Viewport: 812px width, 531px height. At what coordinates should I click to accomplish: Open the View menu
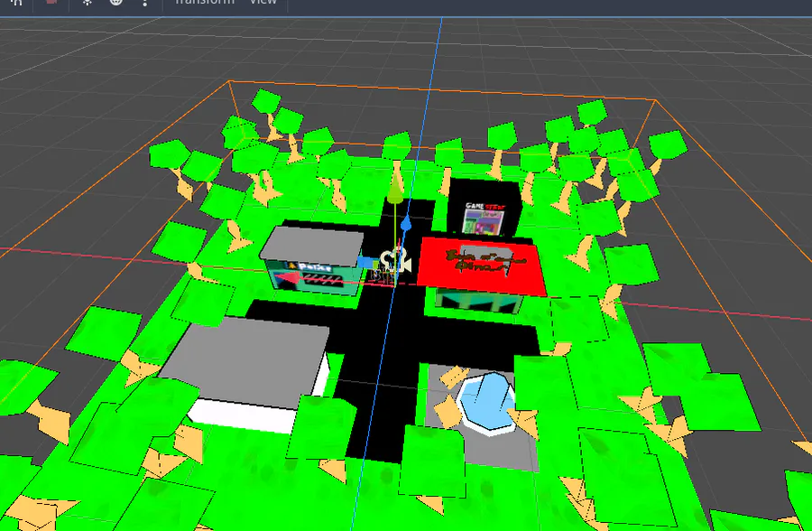(263, 2)
